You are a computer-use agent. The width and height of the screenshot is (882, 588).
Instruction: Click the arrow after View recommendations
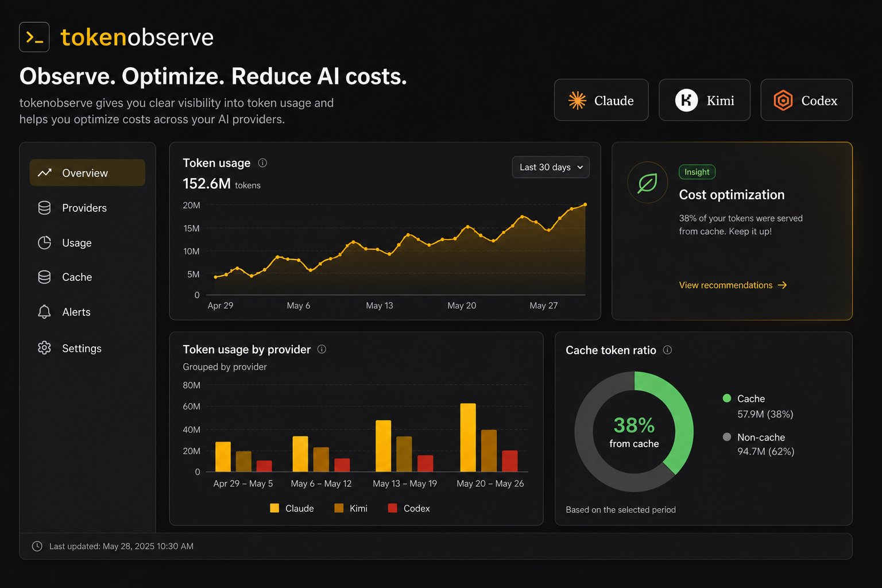click(x=782, y=285)
